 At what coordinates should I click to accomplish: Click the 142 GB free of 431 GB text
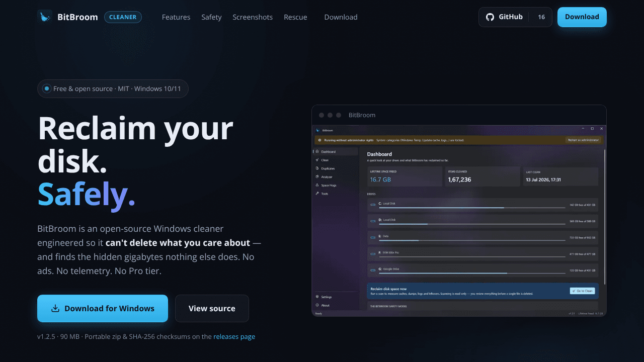click(582, 205)
